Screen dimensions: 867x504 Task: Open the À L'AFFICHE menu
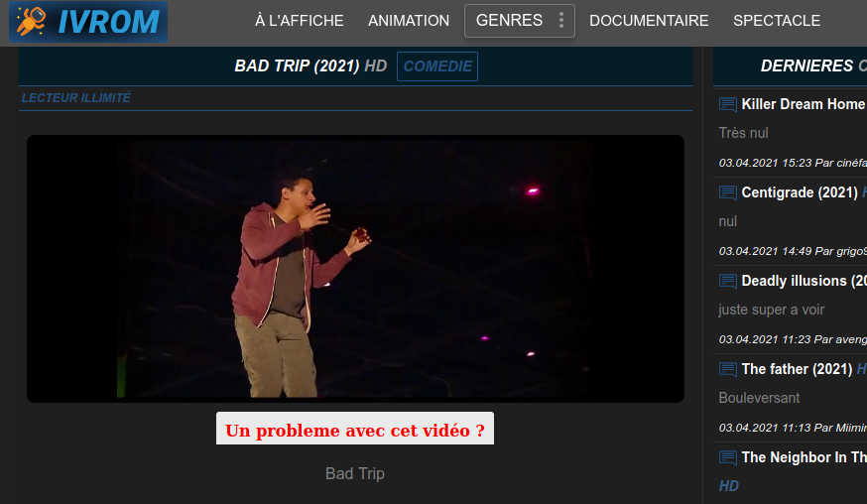click(300, 21)
